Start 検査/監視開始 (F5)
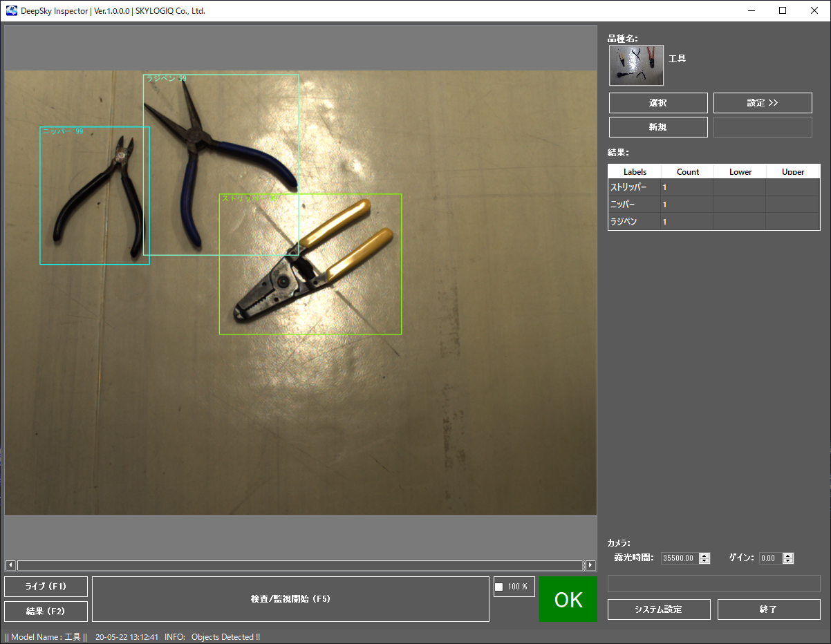This screenshot has height=644, width=831. pyautogui.click(x=290, y=599)
